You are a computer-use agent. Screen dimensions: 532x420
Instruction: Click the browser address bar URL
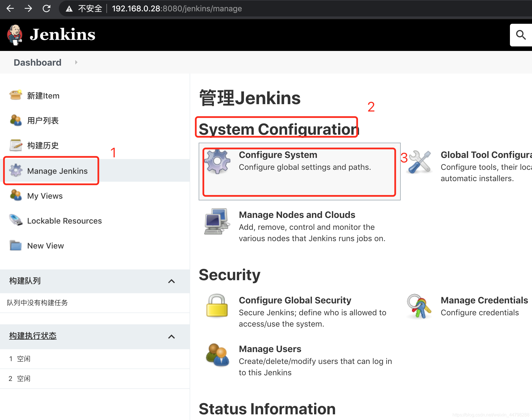coord(177,8)
